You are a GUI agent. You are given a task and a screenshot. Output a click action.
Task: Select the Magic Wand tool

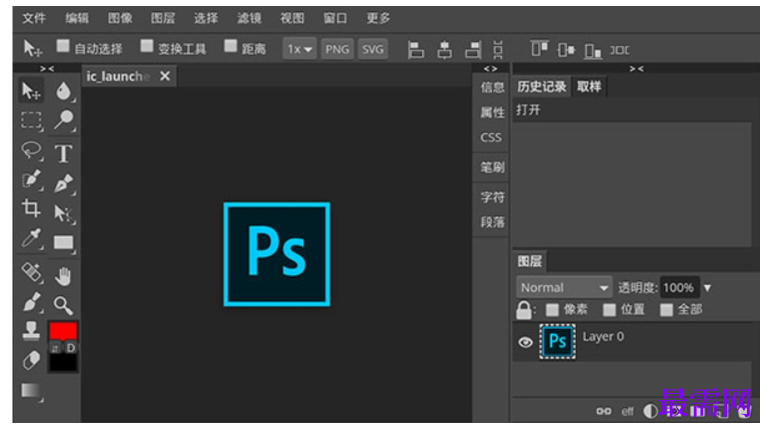click(x=31, y=180)
